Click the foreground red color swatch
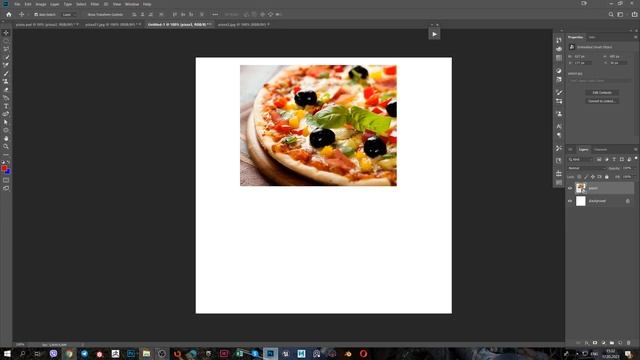This screenshot has width=640, height=360. tap(4, 168)
